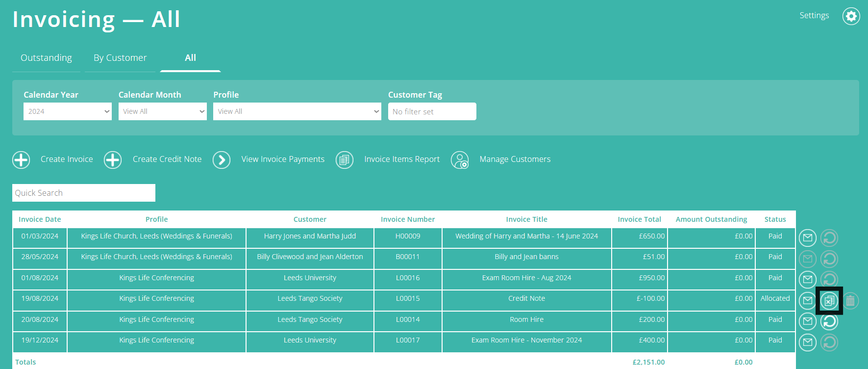Click invoice date 19/12/2024
Image resolution: width=868 pixels, height=369 pixels.
pos(40,340)
